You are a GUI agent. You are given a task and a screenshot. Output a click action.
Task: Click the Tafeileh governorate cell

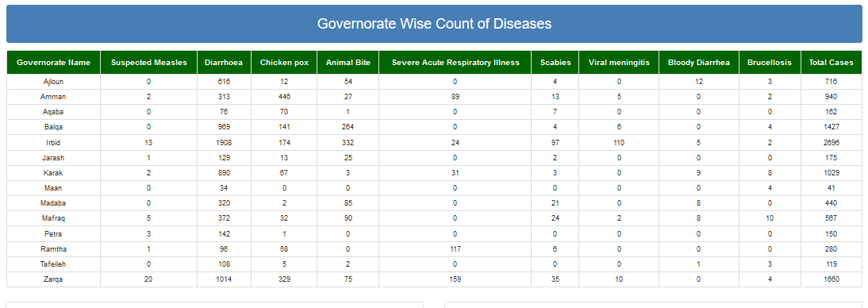[54, 264]
